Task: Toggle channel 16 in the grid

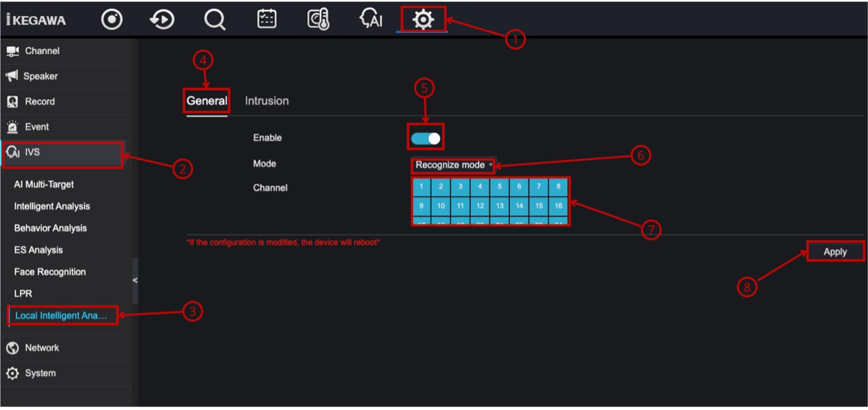Action: (559, 206)
